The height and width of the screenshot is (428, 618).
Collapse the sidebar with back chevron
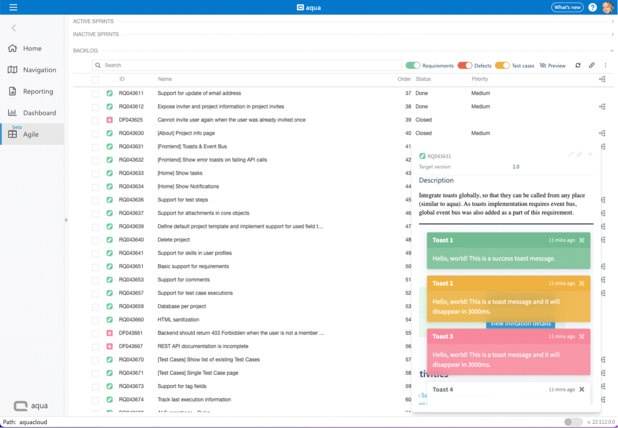tap(13, 28)
